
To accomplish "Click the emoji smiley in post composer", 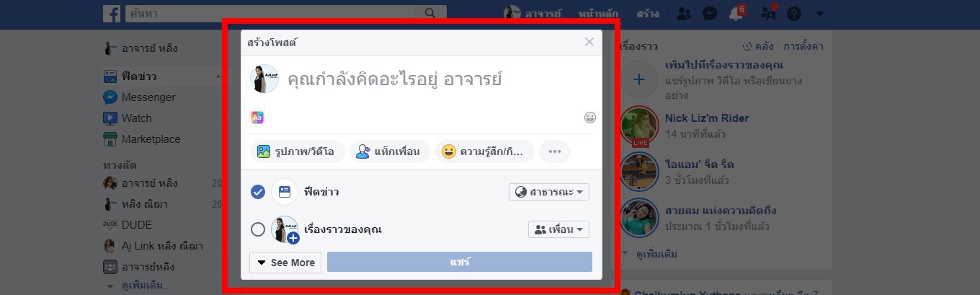I will [589, 118].
